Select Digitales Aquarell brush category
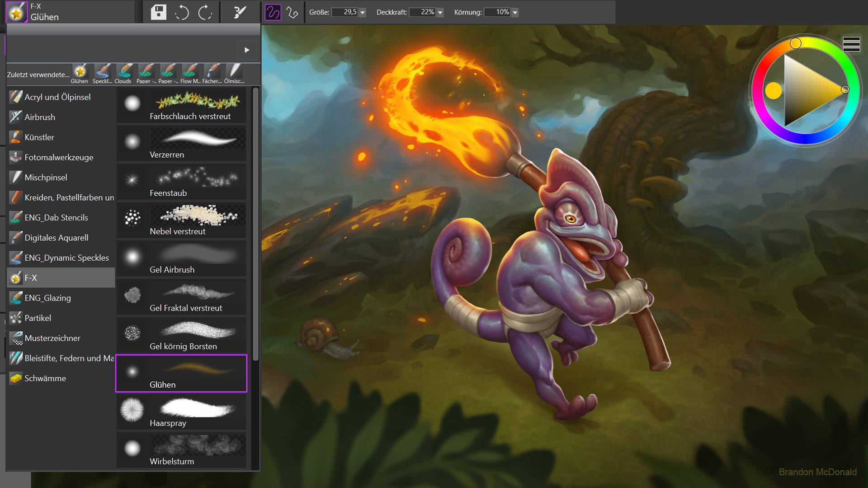The width and height of the screenshot is (868, 488). tap(56, 238)
